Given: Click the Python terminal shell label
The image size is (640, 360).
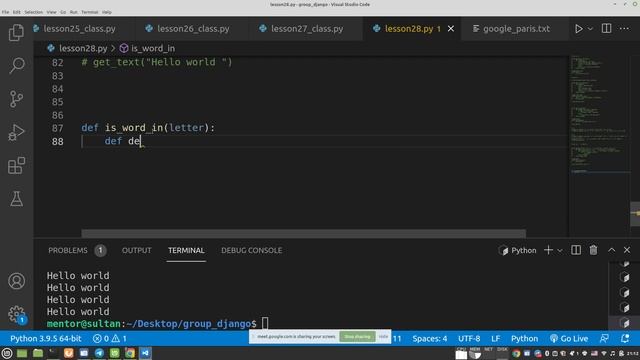Looking at the screenshot, I should (x=518, y=250).
